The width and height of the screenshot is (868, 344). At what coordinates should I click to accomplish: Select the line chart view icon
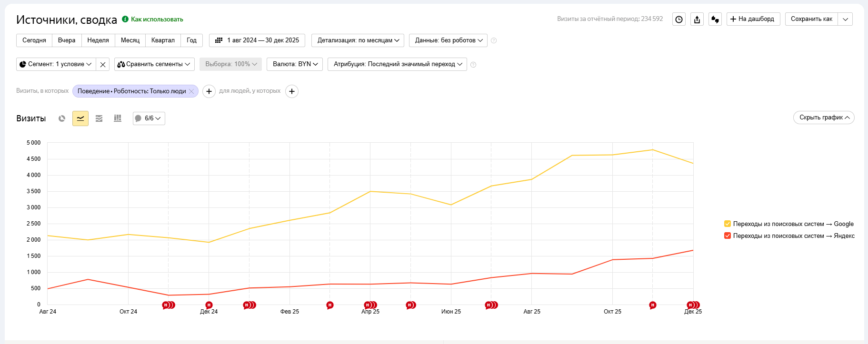pos(80,118)
